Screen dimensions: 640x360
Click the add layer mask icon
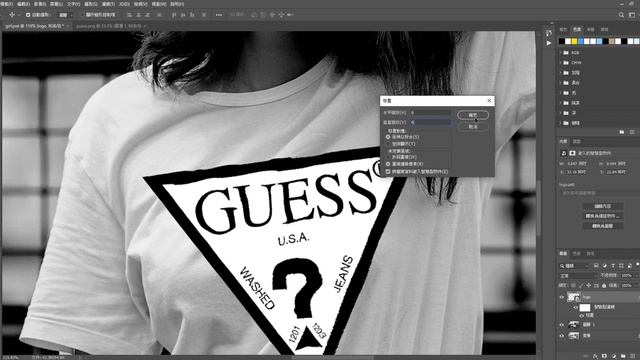604,356
